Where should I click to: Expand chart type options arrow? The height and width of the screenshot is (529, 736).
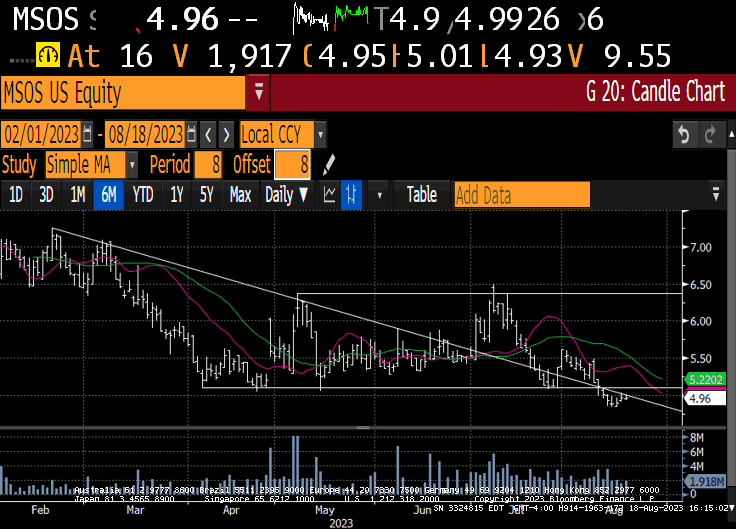click(x=379, y=195)
